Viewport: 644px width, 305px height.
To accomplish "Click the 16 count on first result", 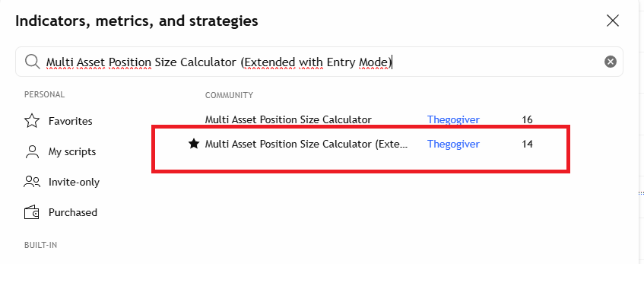I will pos(528,119).
